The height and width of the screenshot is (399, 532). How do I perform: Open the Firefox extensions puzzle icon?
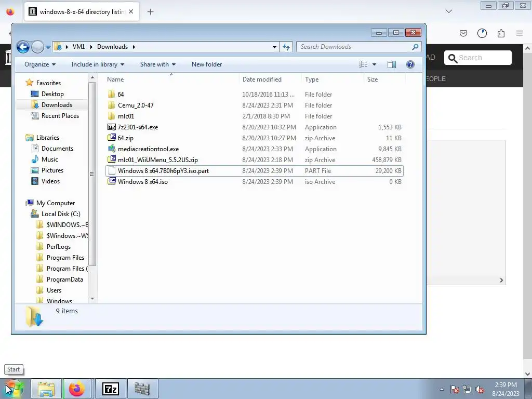click(x=501, y=33)
